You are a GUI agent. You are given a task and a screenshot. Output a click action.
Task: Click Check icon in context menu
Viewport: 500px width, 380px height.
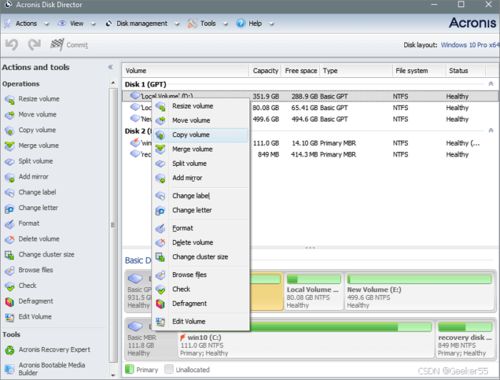pos(160,289)
